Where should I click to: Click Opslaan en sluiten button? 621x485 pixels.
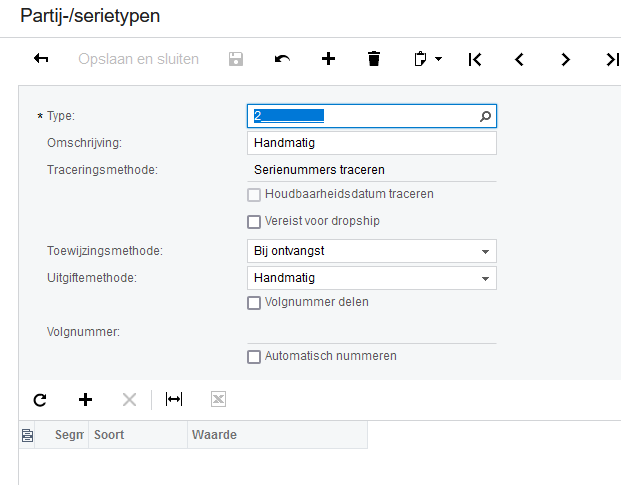[138, 59]
